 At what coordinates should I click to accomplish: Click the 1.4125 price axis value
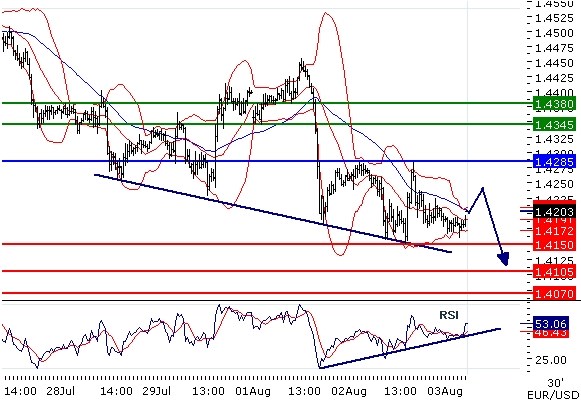(x=555, y=260)
